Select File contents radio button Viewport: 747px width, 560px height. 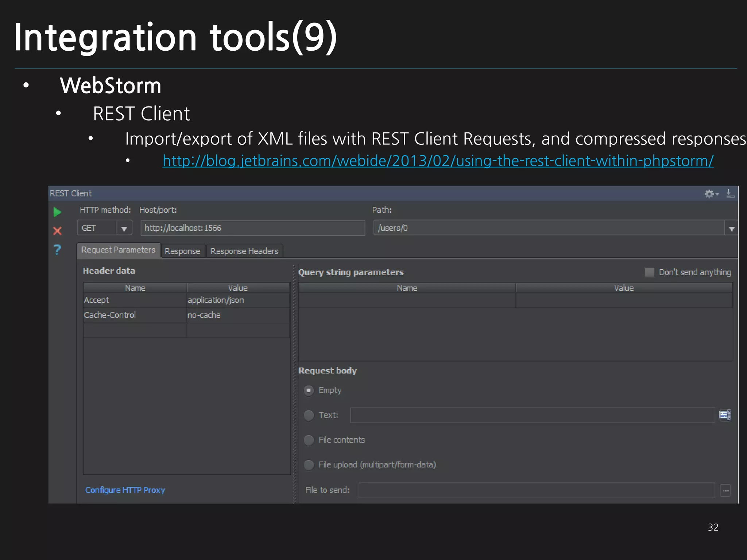tap(309, 440)
